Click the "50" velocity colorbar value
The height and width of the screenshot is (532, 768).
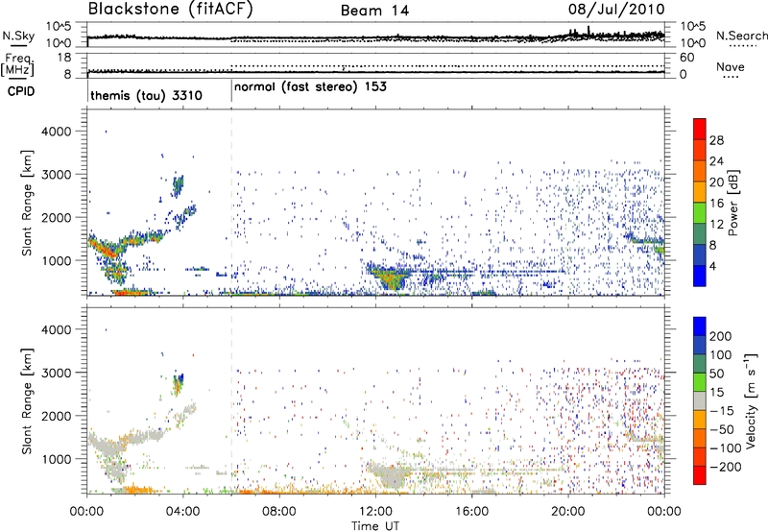(x=716, y=374)
